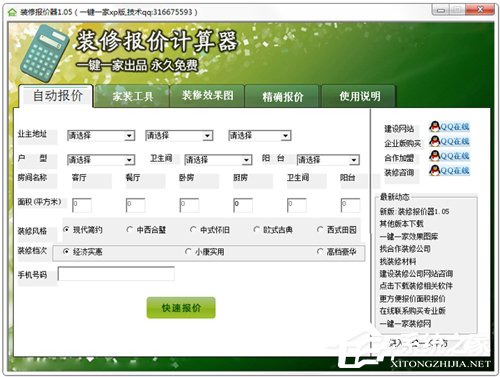Expand the 户型 dropdown
500x377 pixels.
point(101,160)
